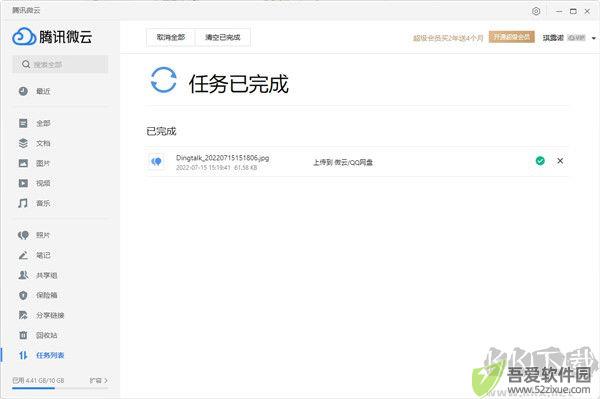Click the 腾讯微云 window title text

pos(26,10)
